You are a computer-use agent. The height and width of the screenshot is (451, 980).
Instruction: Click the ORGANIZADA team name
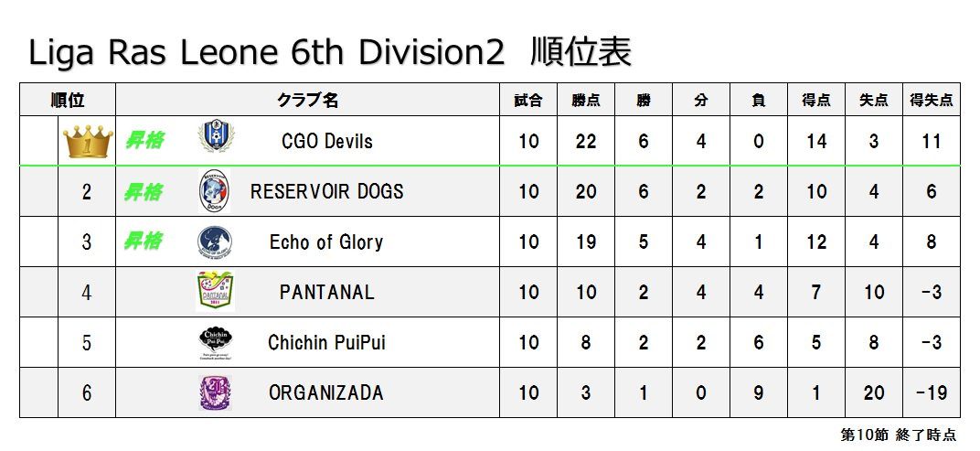click(326, 392)
